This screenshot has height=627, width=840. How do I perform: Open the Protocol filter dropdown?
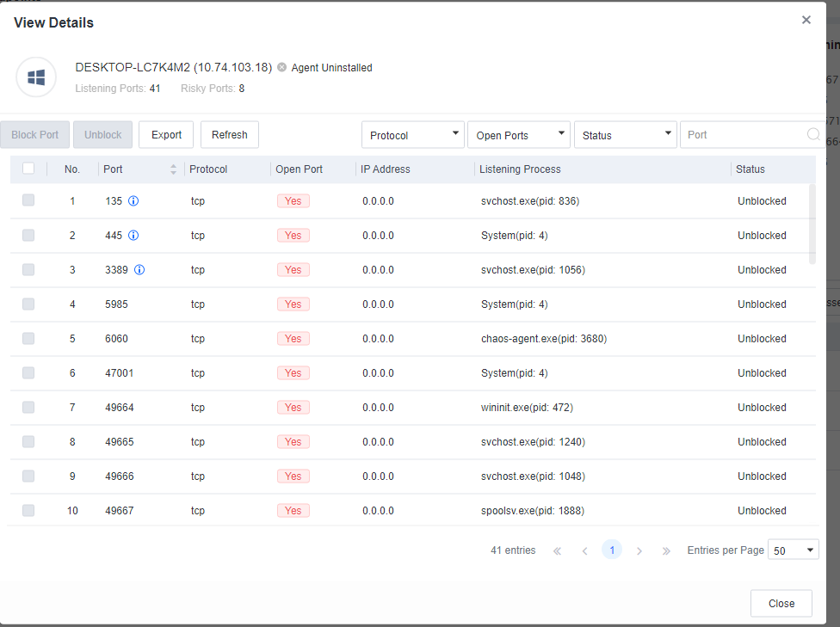point(413,135)
